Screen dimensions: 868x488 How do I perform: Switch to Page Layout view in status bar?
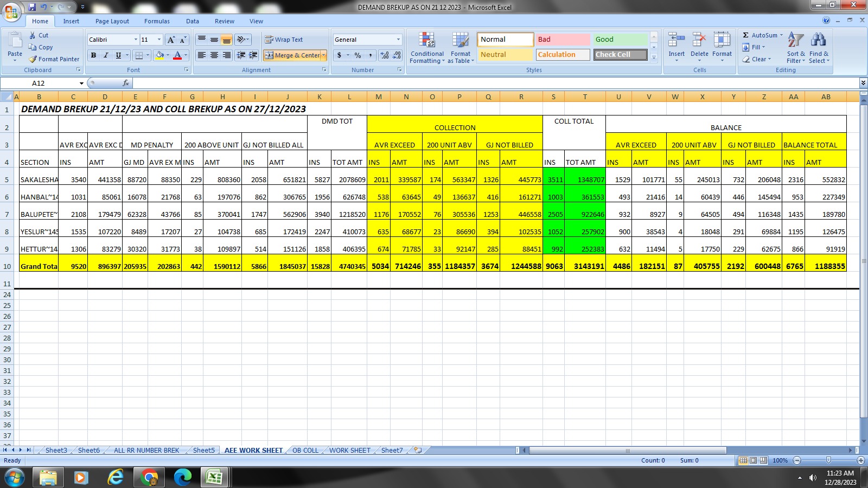(x=753, y=460)
